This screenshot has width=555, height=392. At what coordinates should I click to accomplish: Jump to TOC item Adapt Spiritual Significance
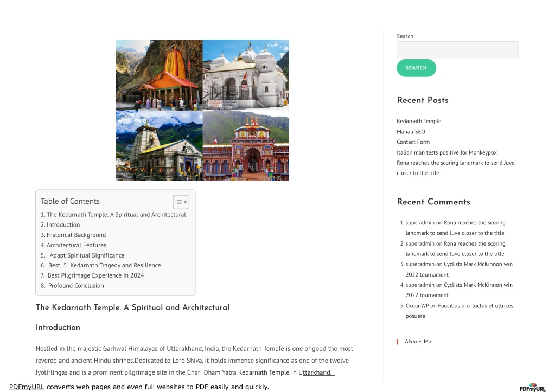coord(82,255)
